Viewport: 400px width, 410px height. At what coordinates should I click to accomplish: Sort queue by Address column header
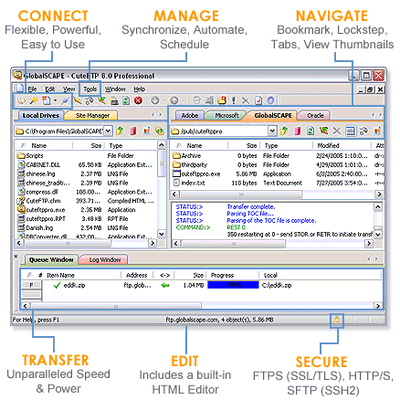point(137,275)
